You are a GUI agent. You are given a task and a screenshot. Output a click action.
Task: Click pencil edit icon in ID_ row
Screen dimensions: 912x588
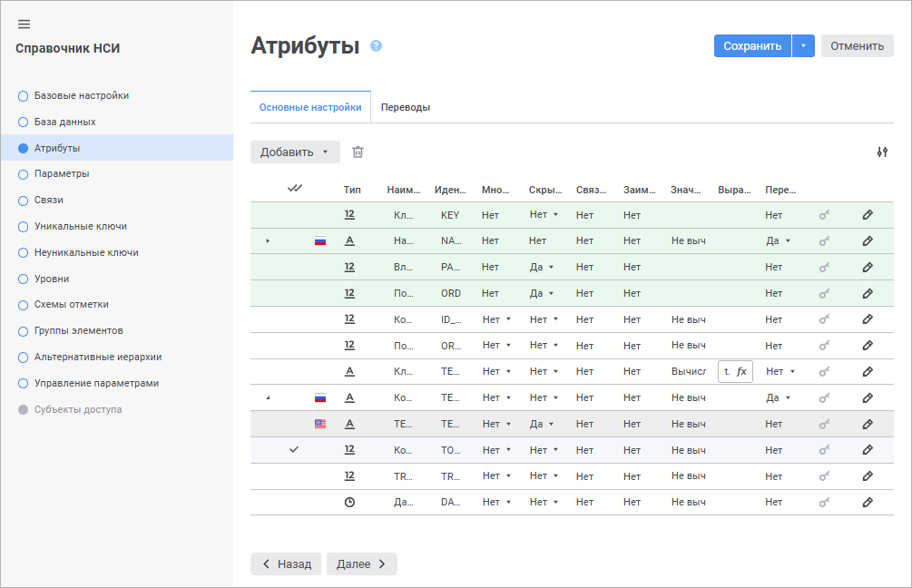point(868,319)
